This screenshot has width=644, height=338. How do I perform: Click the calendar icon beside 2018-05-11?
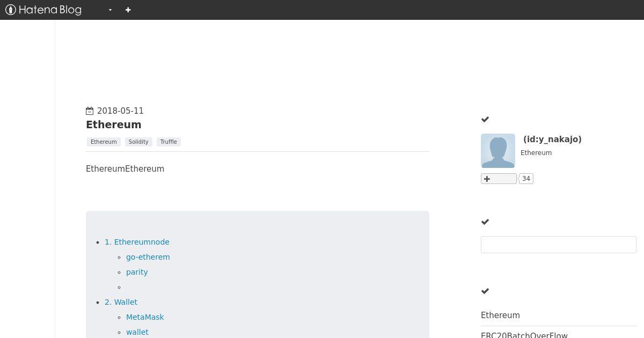[x=90, y=111]
